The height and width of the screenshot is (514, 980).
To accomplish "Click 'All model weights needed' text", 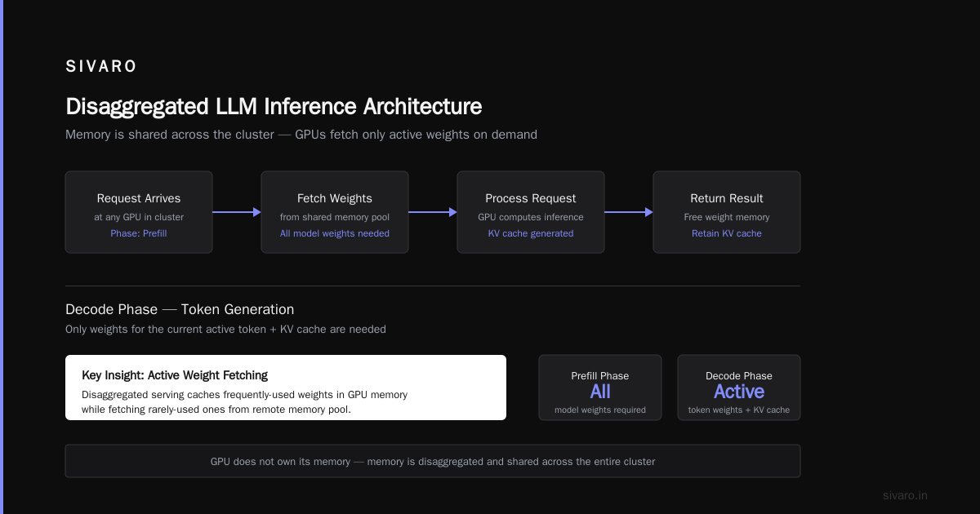I will coord(335,233).
